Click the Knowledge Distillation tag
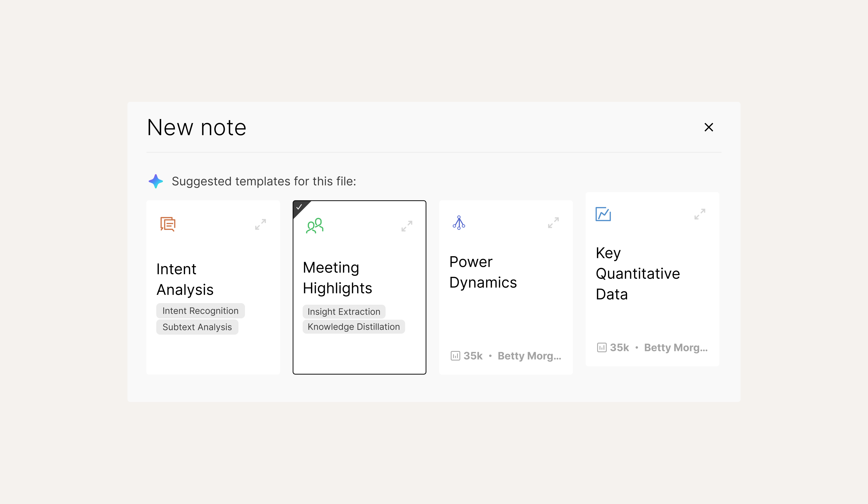 [x=353, y=327]
